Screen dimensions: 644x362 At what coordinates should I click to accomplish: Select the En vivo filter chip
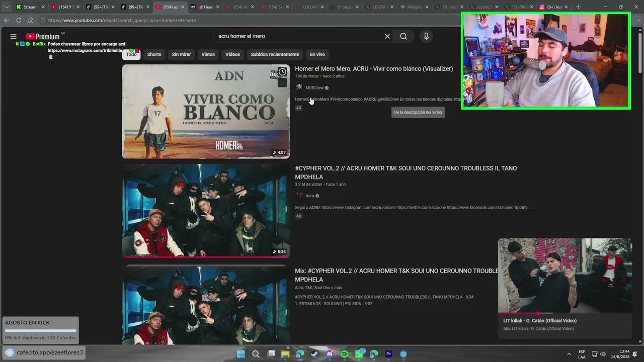click(x=317, y=54)
